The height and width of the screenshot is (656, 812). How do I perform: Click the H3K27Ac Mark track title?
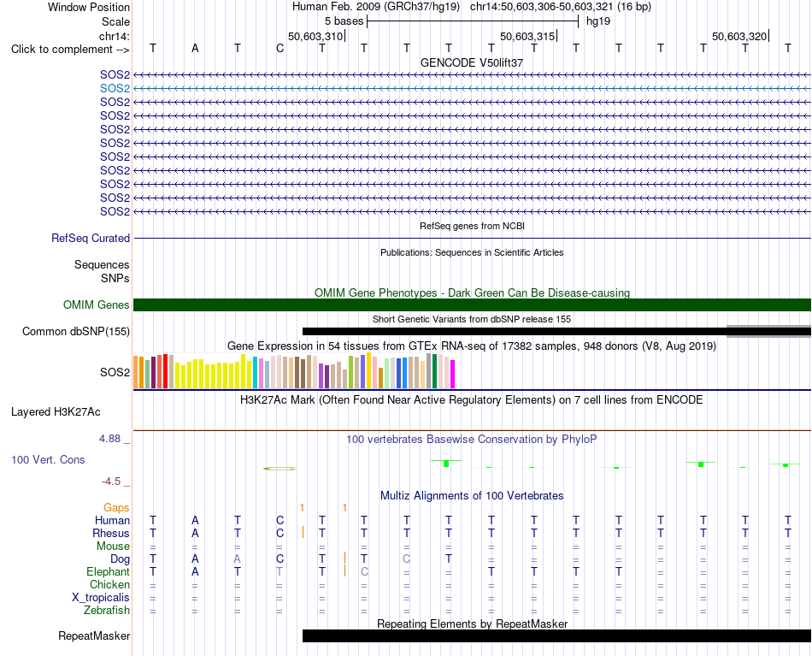(x=472, y=400)
